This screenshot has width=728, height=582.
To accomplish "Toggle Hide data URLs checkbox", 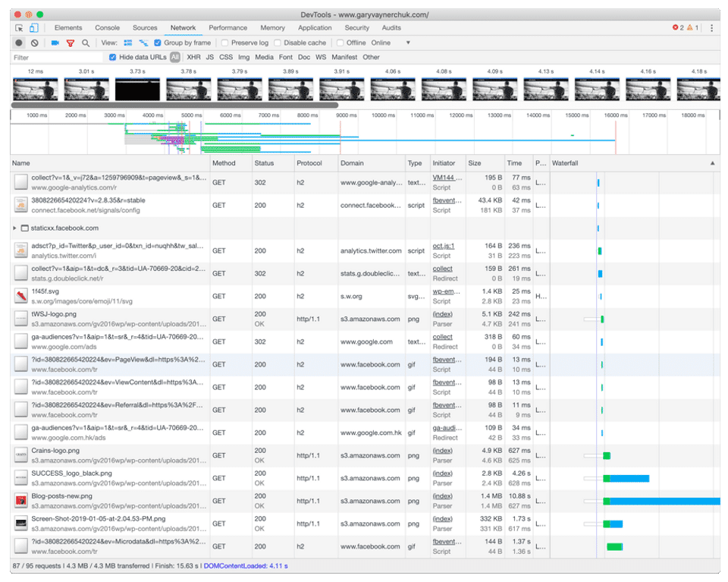I will tap(112, 57).
